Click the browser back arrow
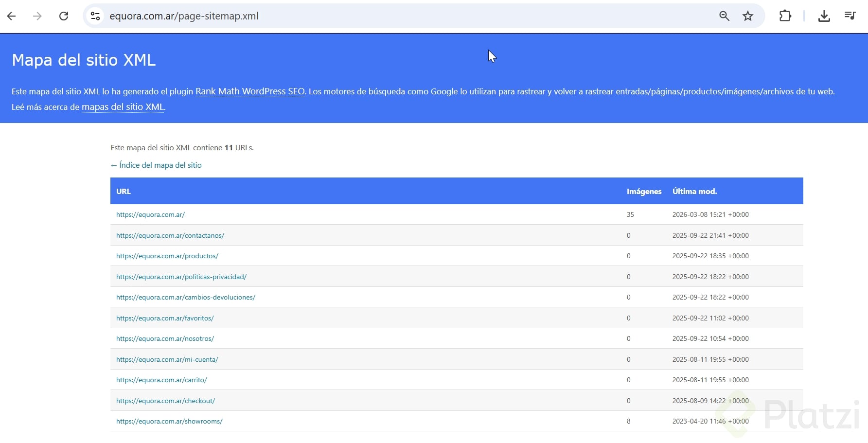Viewport: 868px width, 443px height. (x=12, y=16)
